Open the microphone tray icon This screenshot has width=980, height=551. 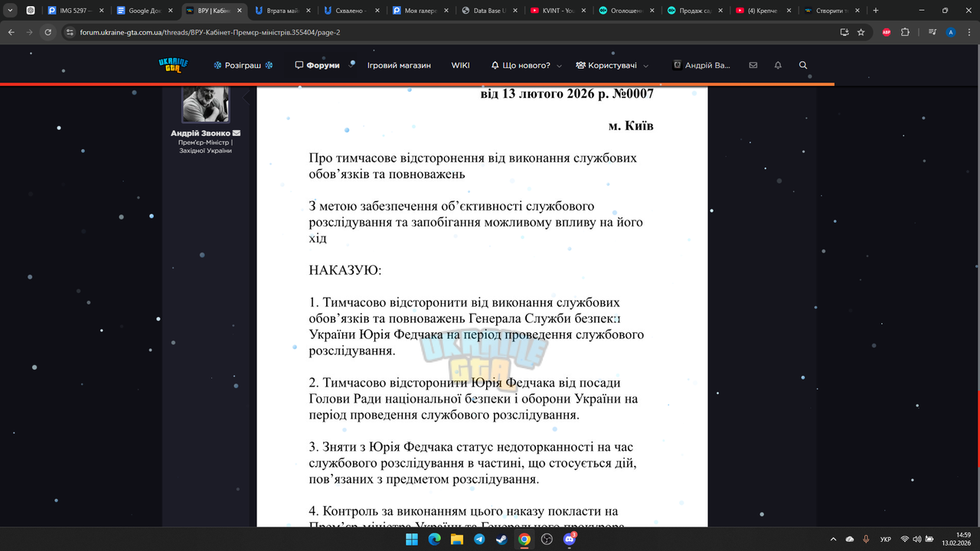(x=866, y=540)
